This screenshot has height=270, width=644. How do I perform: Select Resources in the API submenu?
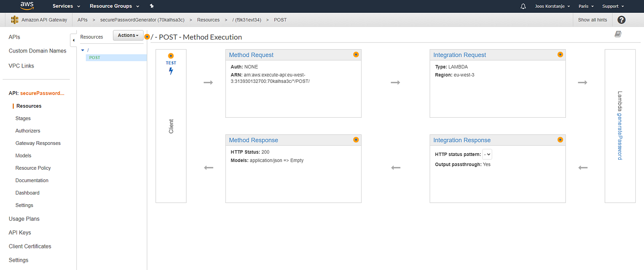coord(29,106)
